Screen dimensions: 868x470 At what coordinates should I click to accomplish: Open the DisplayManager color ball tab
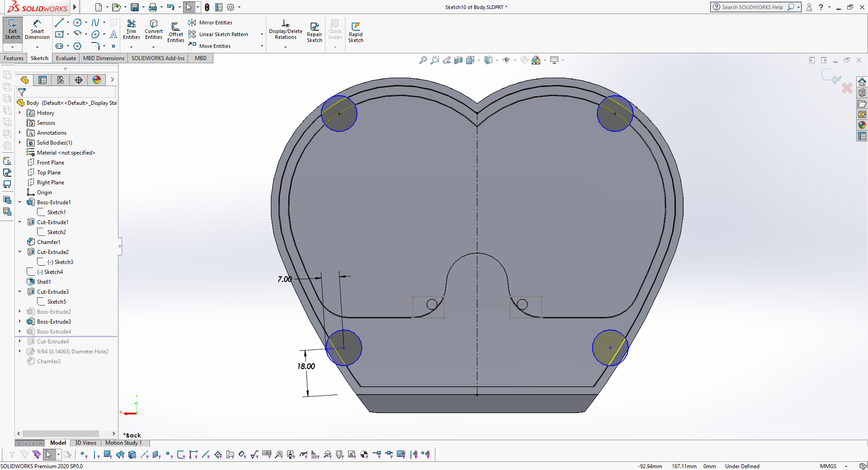97,80
